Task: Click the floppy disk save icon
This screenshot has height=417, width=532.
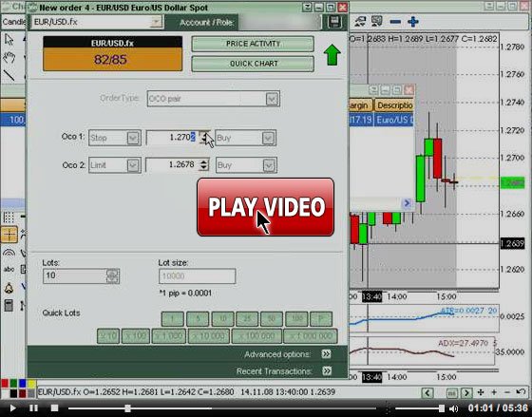Action: [334, 22]
